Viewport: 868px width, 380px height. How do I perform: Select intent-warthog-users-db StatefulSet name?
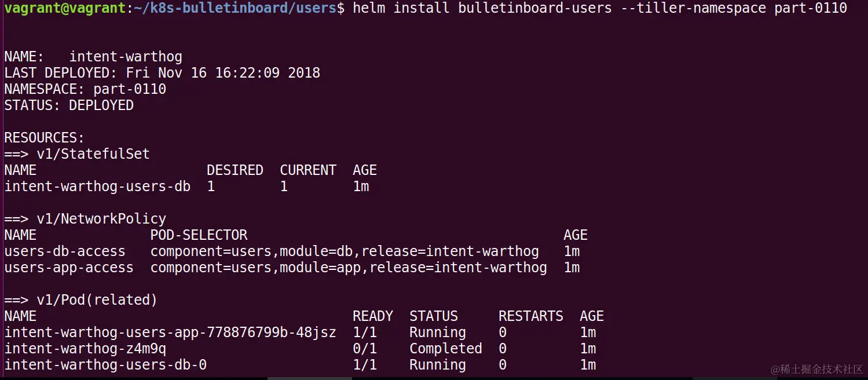point(97,187)
